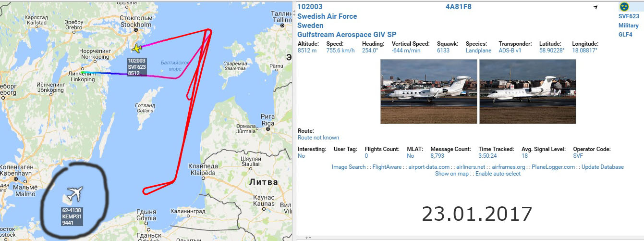
Task: Click the Update Database link
Action: point(603,167)
